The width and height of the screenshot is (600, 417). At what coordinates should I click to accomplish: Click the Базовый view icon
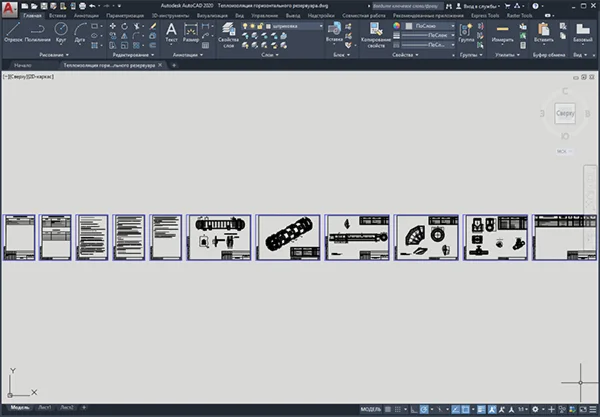pyautogui.click(x=582, y=32)
